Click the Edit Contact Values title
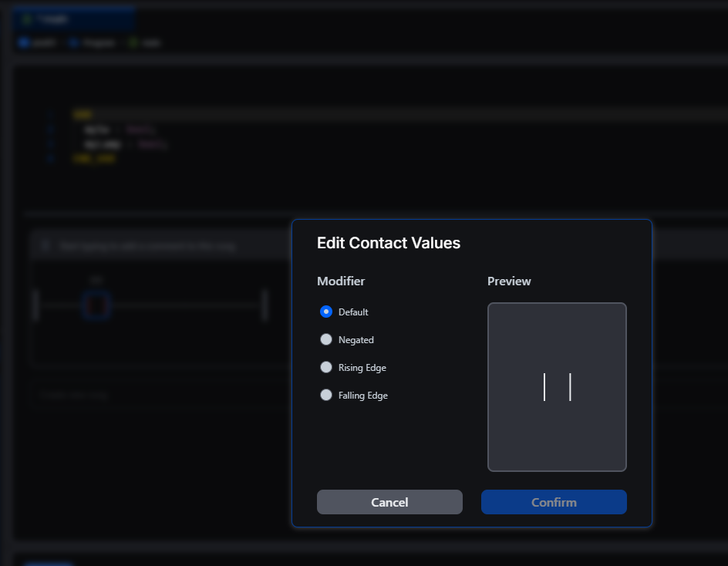This screenshot has height=566, width=728. 389,243
